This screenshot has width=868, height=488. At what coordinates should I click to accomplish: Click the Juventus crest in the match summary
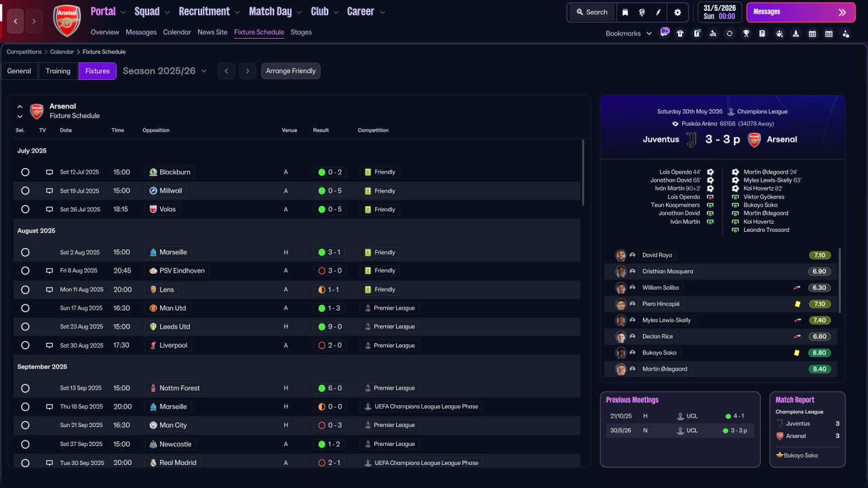tap(691, 140)
